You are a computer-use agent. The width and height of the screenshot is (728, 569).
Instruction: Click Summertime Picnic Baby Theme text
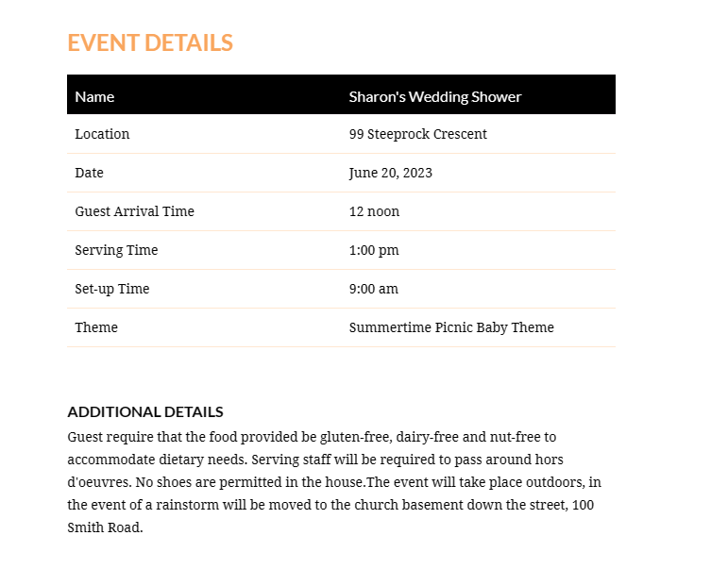451,327
